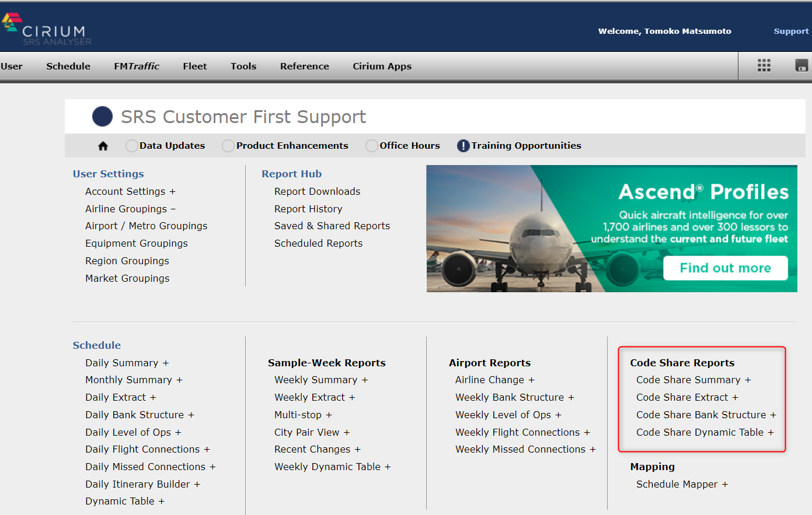
Task: Open Equipment Groupings
Action: 137,243
